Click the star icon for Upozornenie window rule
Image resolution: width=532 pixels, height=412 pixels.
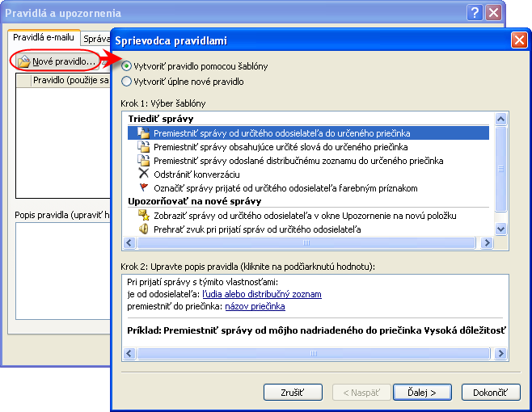tap(144, 216)
